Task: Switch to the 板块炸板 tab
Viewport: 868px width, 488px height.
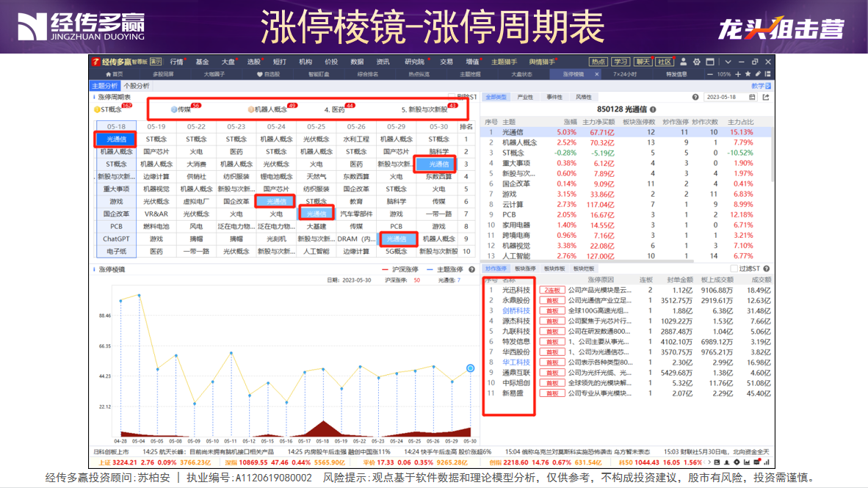Action: click(554, 269)
